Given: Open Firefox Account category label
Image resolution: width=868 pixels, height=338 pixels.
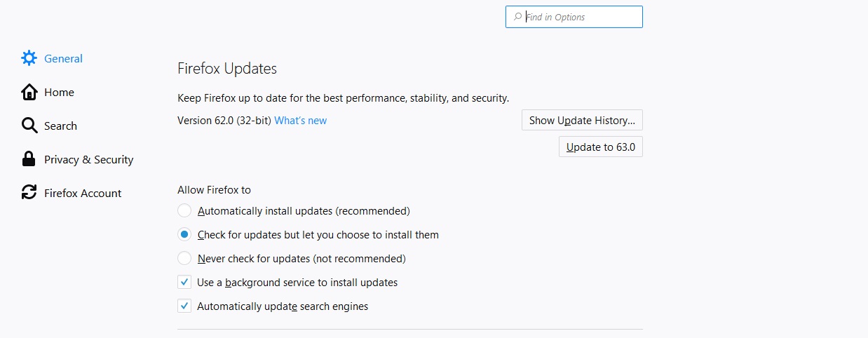Looking at the screenshot, I should pos(83,194).
